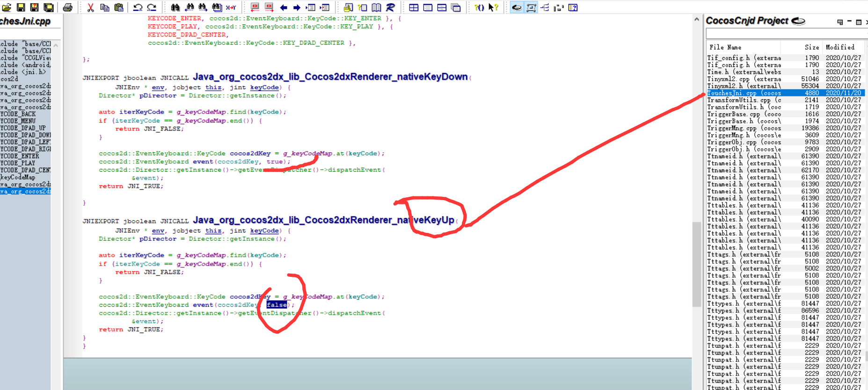This screenshot has height=390, width=868.
Task: Click the editor scrollbar up arrow
Action: (x=697, y=20)
